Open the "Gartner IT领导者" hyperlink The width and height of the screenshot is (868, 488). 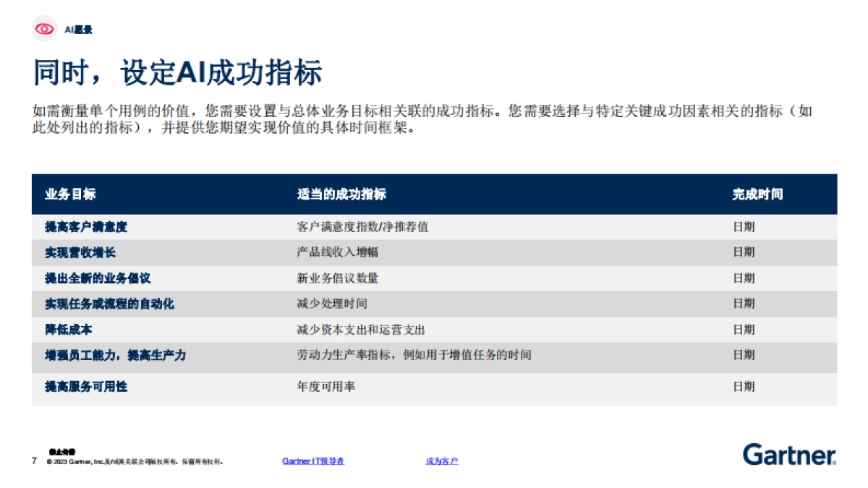point(314,459)
